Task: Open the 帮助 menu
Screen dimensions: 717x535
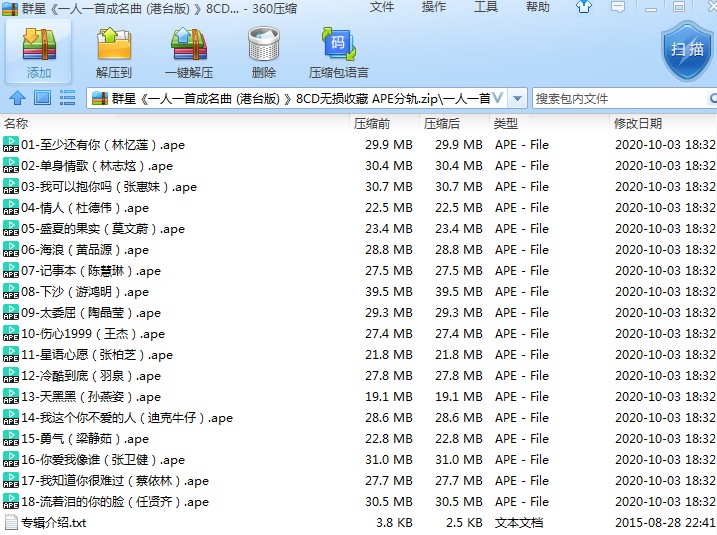Action: pos(538,7)
